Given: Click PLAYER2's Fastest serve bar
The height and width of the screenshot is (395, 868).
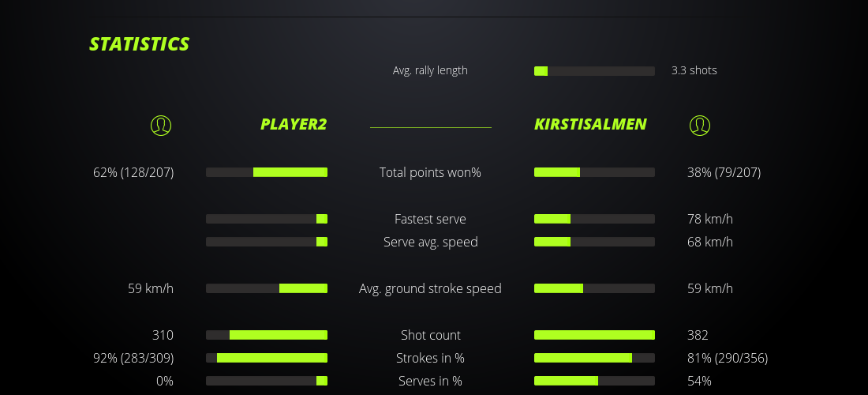Looking at the screenshot, I should click(x=267, y=219).
